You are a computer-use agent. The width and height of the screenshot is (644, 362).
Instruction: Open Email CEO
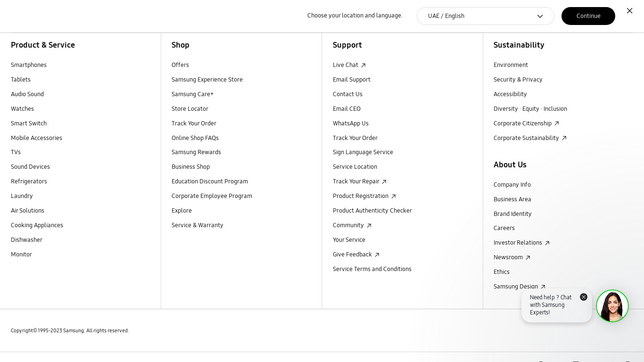click(x=347, y=109)
